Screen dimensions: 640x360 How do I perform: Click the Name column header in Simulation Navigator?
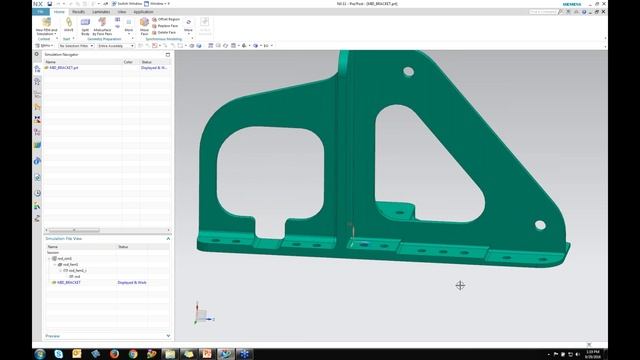tap(83, 62)
